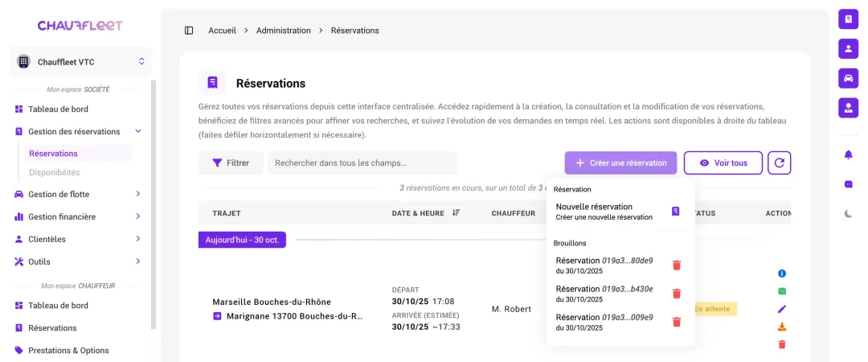Screen dimensions: 868x362
Task: Go to Administration breadcrumb
Action: pos(284,31)
